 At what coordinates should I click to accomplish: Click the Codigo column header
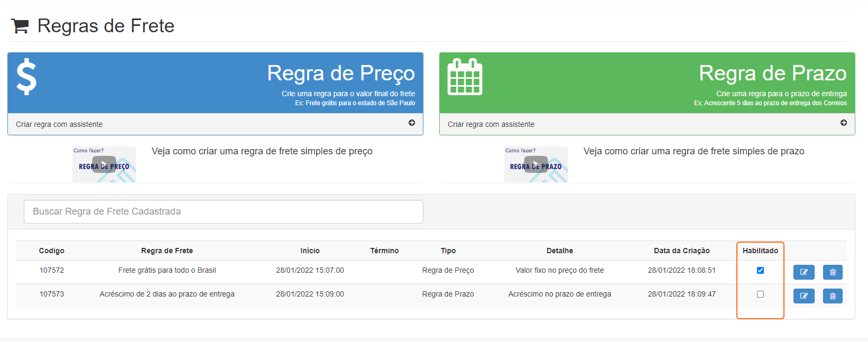coord(52,251)
